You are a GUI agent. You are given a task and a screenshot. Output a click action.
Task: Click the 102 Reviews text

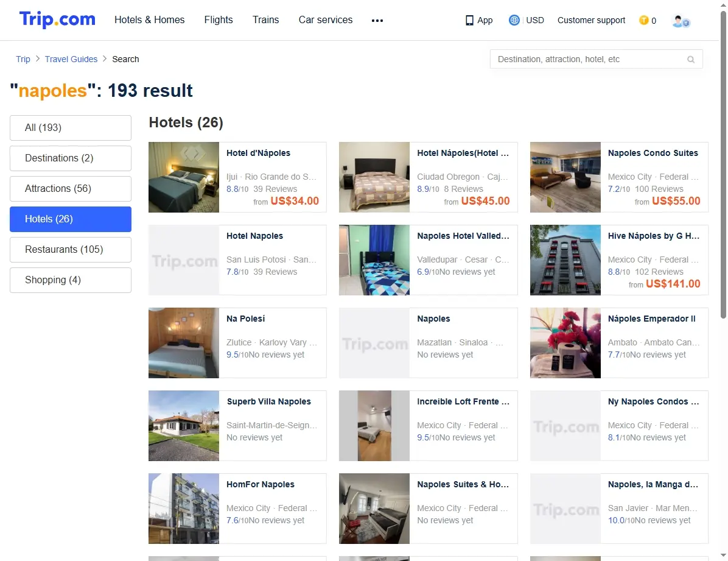(x=659, y=272)
